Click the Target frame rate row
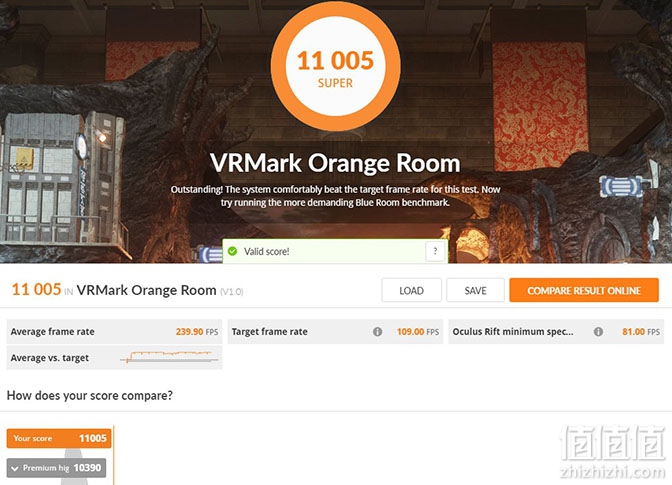The width and height of the screenshot is (672, 485). point(335,332)
